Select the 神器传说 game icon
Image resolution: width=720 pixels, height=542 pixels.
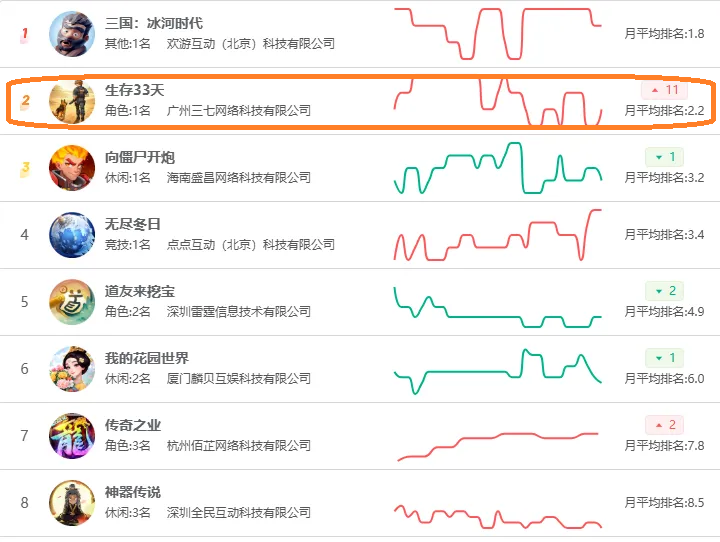pos(72,503)
